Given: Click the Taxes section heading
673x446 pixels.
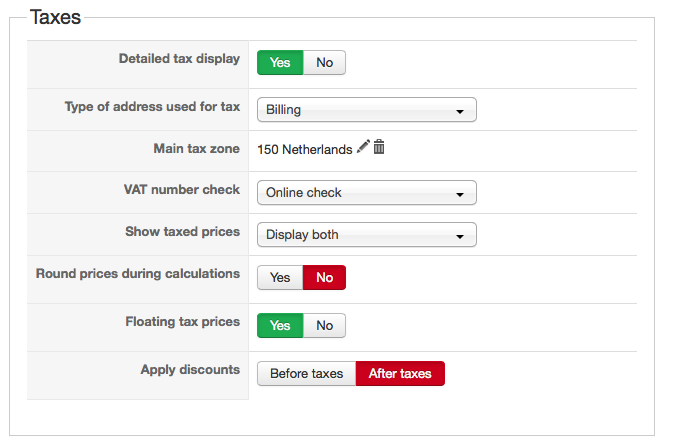Looking at the screenshot, I should point(55,17).
